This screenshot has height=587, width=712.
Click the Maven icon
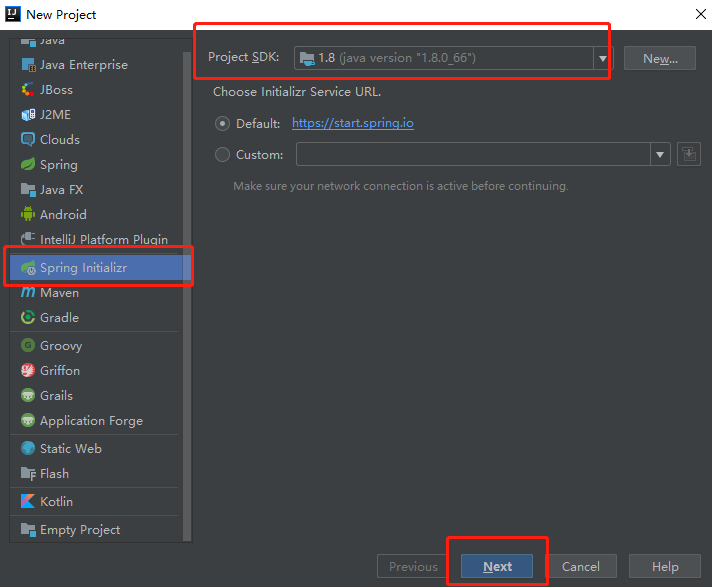28,292
